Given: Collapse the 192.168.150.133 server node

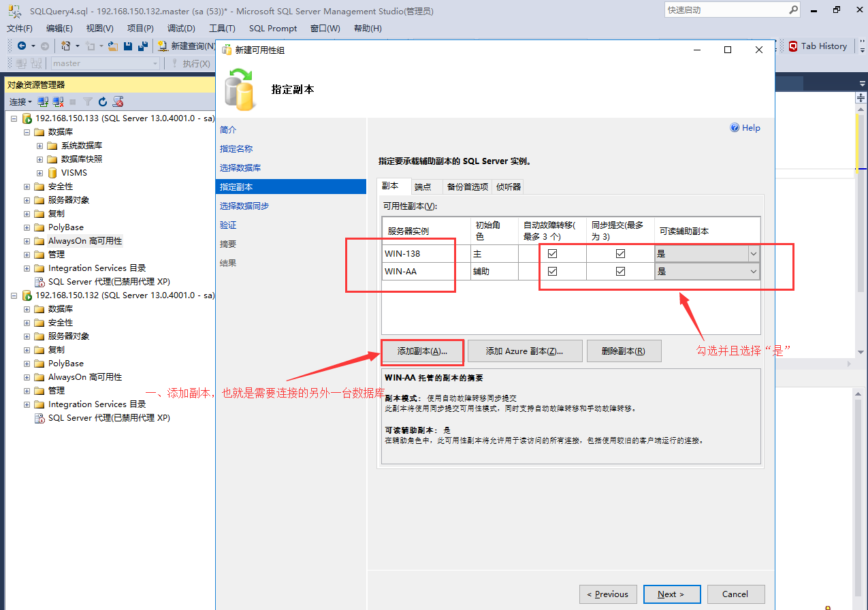Looking at the screenshot, I should click(x=15, y=117).
